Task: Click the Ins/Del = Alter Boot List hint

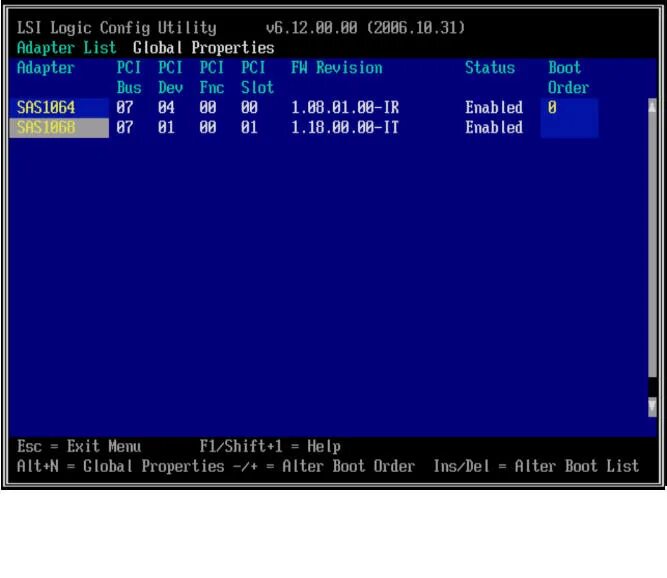Action: pos(536,467)
